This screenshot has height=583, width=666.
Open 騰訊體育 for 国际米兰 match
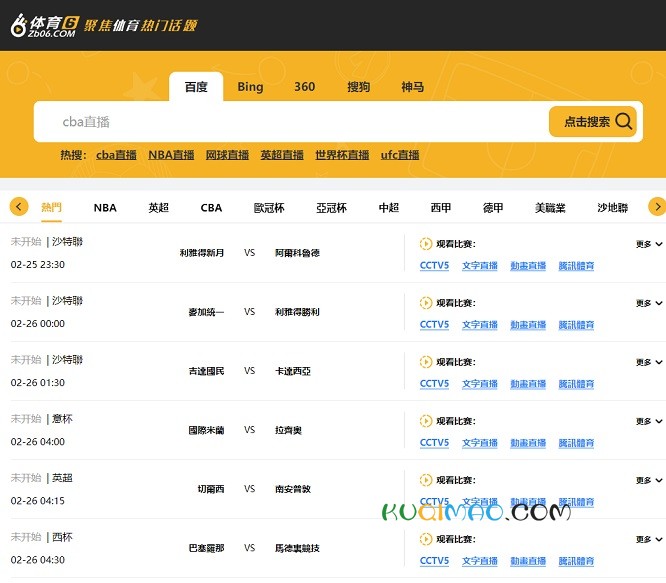576,442
